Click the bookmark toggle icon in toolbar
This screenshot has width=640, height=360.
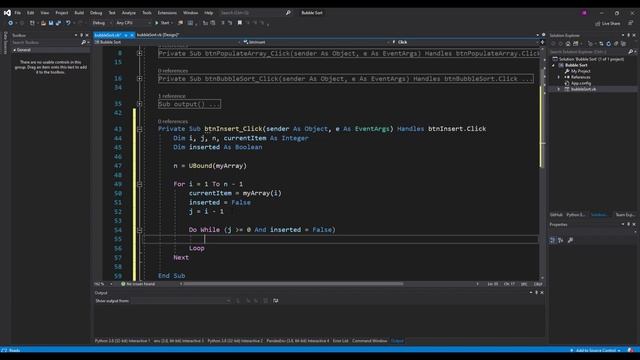[240, 23]
